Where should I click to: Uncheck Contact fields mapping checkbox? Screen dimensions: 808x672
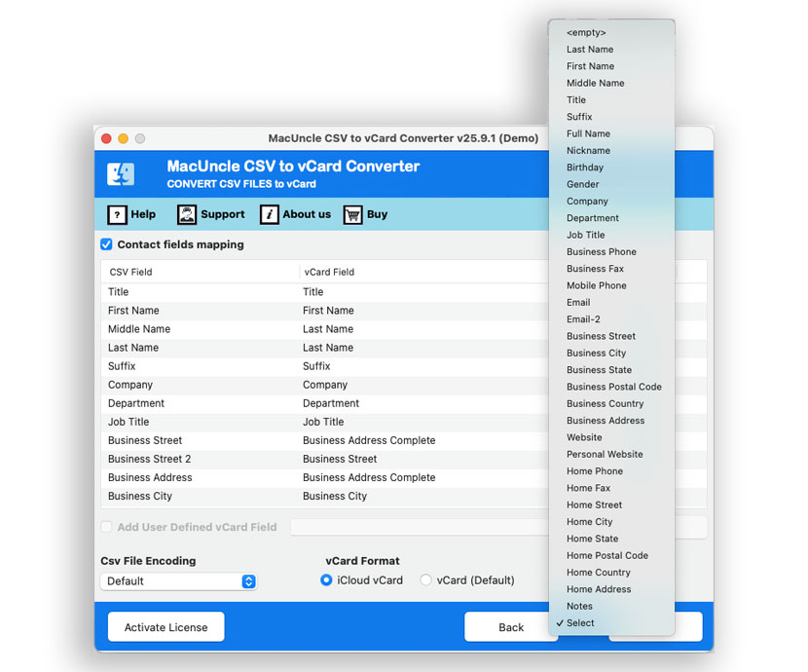[106, 244]
